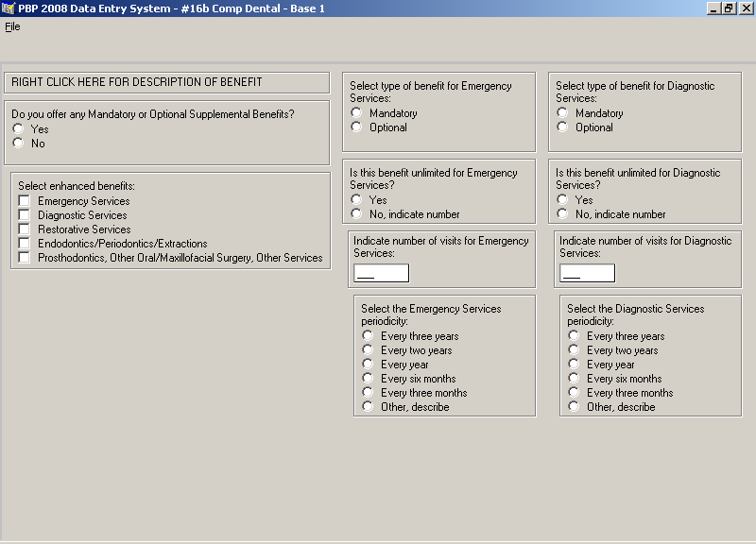This screenshot has width=756, height=544.
Task: Check the Restorative Services enhanced benefit
Action: (25, 229)
